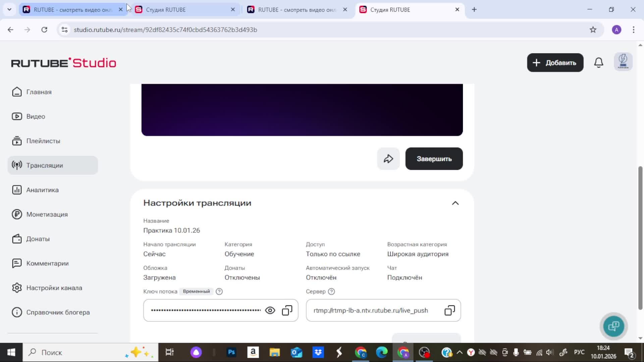Image resolution: width=644 pixels, height=362 pixels.
Task: Click the page vertical scrollbar
Action: [x=640, y=238]
